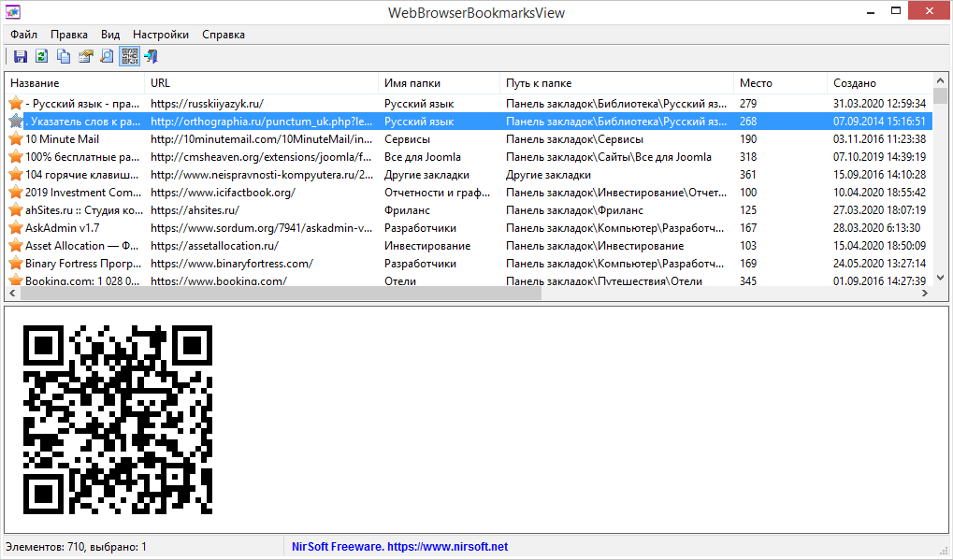Viewport: 953px width, 560px height.
Task: Click the status text 'Элементов: 710, выбрано: 1'
Action: 76,547
